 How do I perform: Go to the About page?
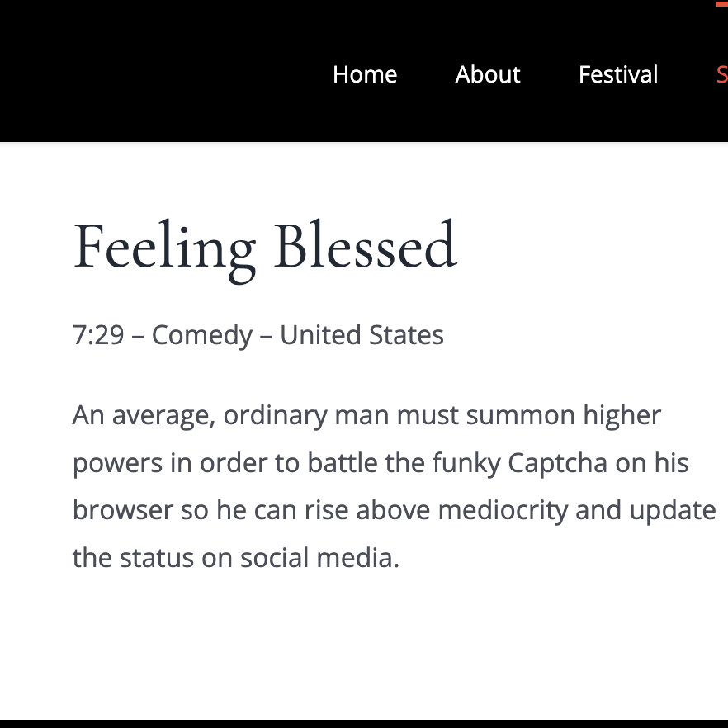488,75
